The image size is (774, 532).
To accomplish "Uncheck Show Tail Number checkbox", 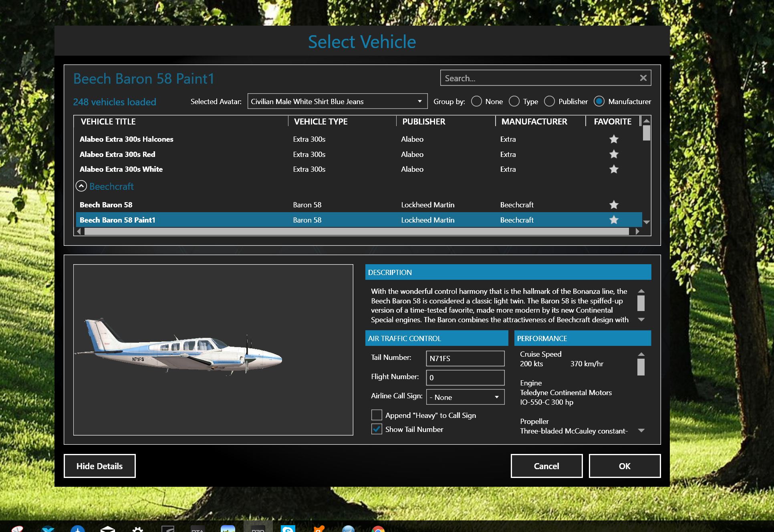I will coord(377,429).
